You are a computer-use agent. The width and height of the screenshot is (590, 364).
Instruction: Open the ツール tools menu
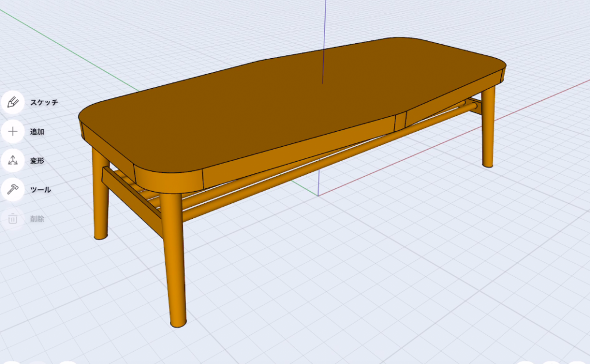coord(13,189)
